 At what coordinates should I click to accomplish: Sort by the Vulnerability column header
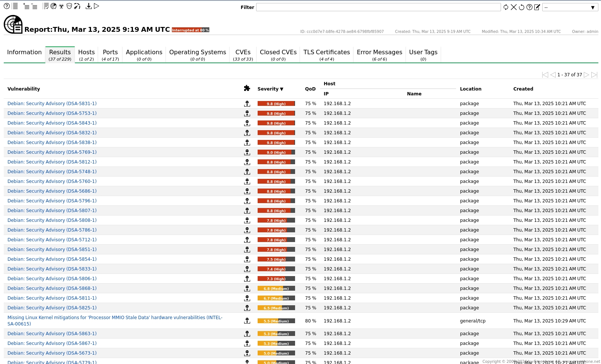coord(24,89)
